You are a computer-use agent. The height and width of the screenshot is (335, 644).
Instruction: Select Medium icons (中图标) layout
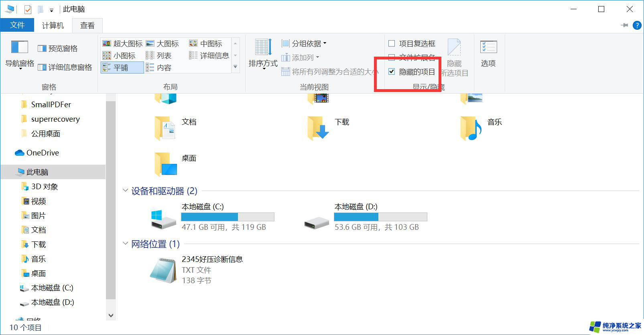coord(205,43)
